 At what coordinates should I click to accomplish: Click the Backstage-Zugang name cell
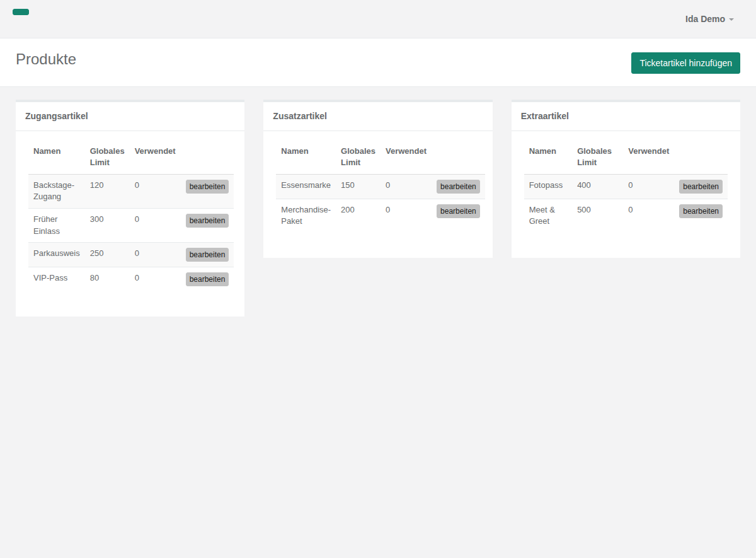pos(57,191)
